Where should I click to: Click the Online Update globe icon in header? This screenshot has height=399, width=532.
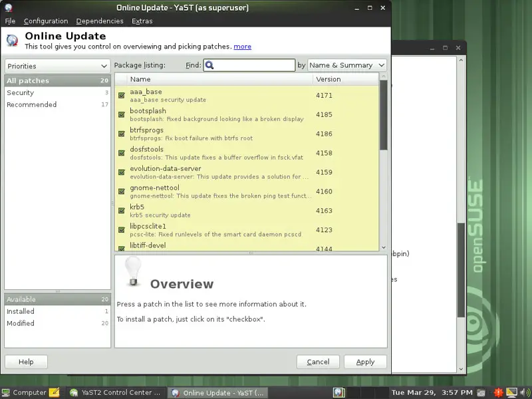12,41
